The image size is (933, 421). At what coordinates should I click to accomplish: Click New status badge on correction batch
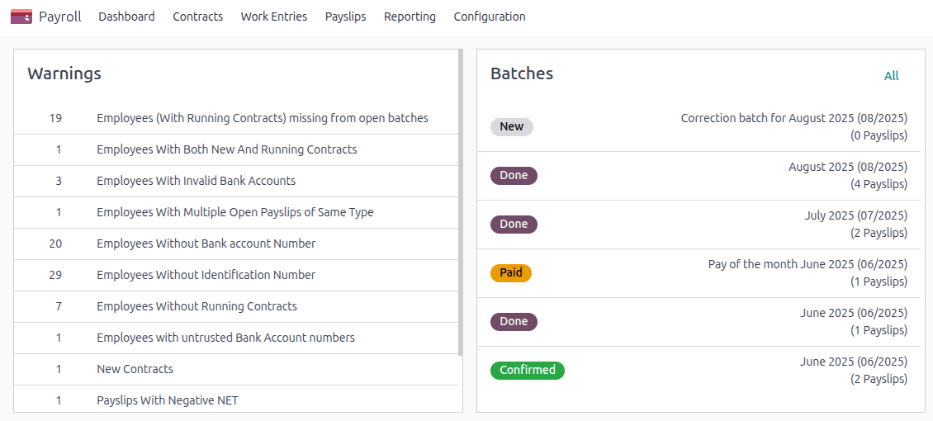click(x=511, y=127)
